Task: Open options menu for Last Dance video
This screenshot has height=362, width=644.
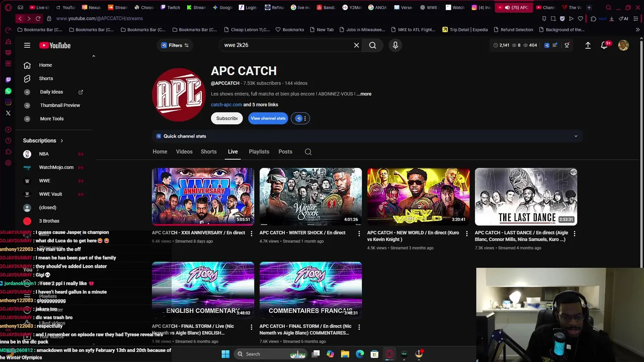Action: pos(574,233)
